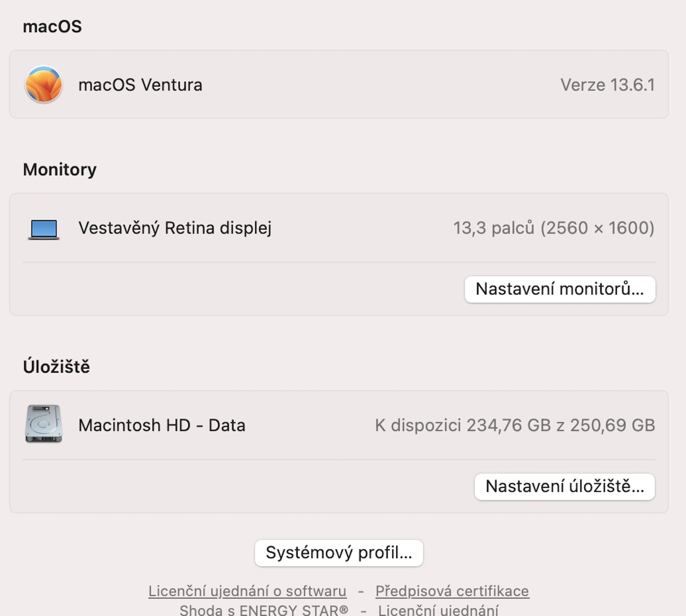Image resolution: width=686 pixels, height=616 pixels.
Task: Click the macOS Ventura logo icon
Action: point(44,84)
